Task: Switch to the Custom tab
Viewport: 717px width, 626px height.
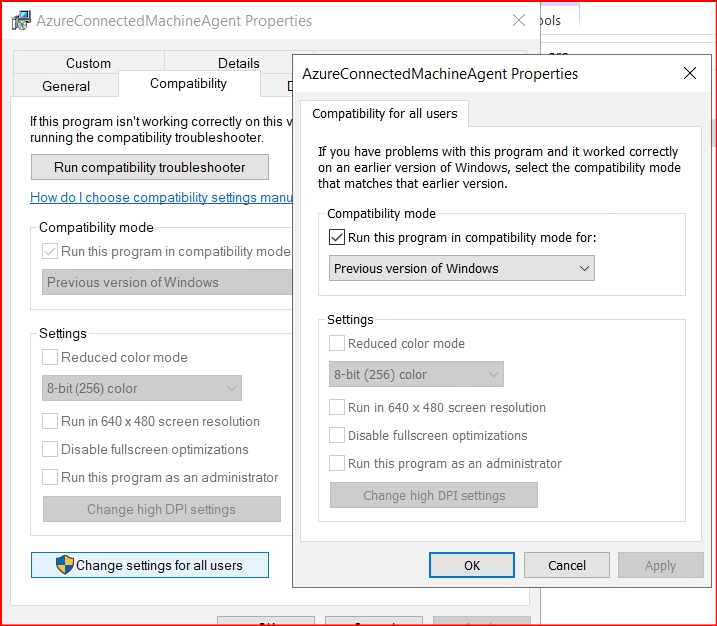Action: (89, 63)
